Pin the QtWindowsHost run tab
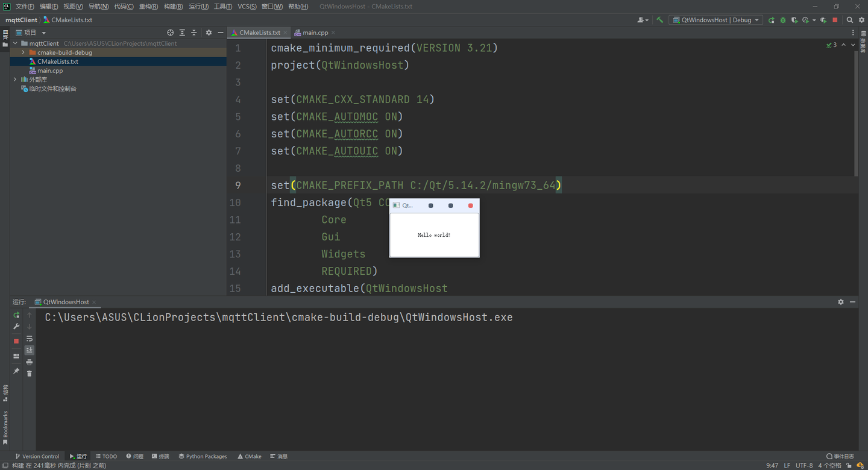The width and height of the screenshot is (868, 470). pos(16,371)
